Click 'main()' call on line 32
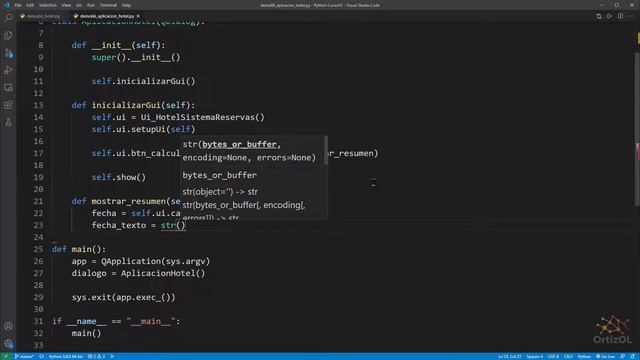 click(87, 333)
